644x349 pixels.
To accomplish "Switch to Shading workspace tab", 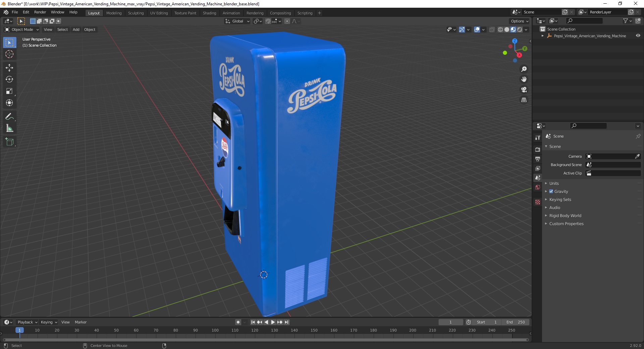I will coord(209,13).
